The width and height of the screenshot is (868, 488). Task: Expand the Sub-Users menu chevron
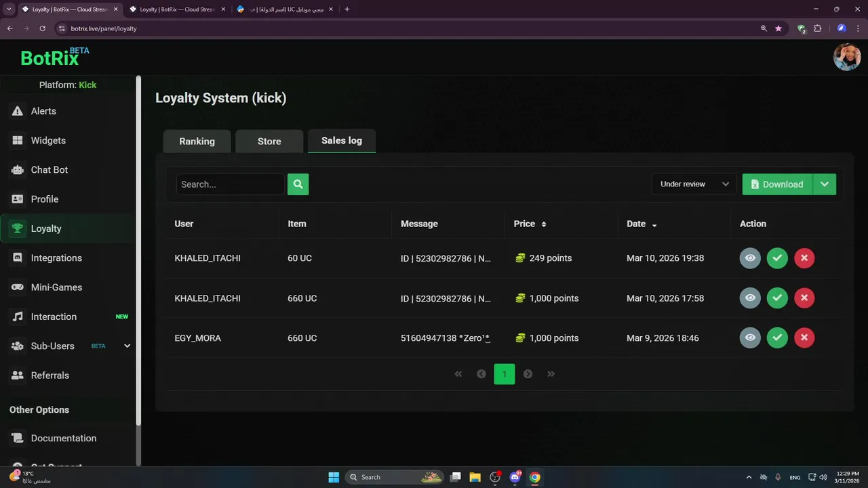click(x=127, y=346)
